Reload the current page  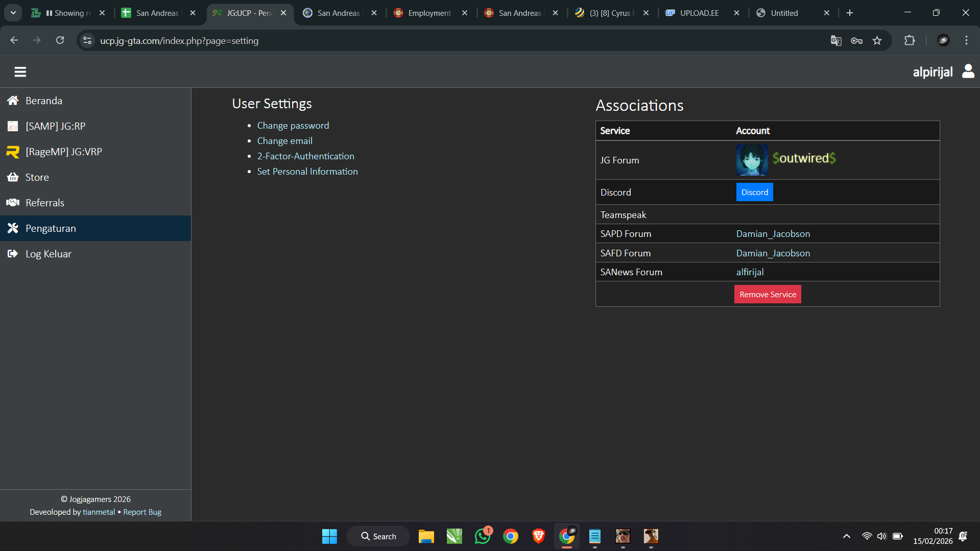[x=60, y=41]
